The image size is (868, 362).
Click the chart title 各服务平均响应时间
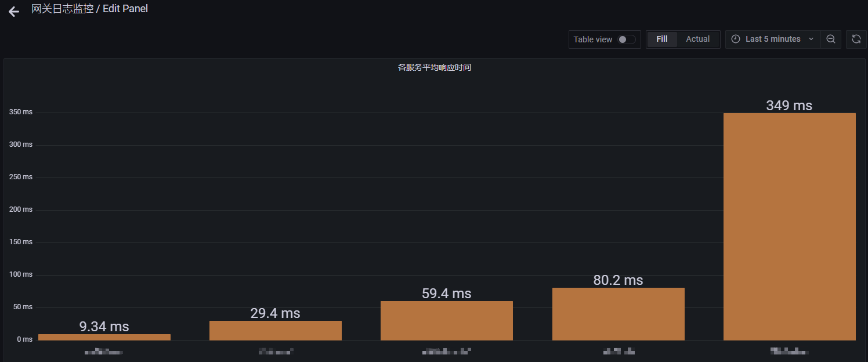click(433, 67)
